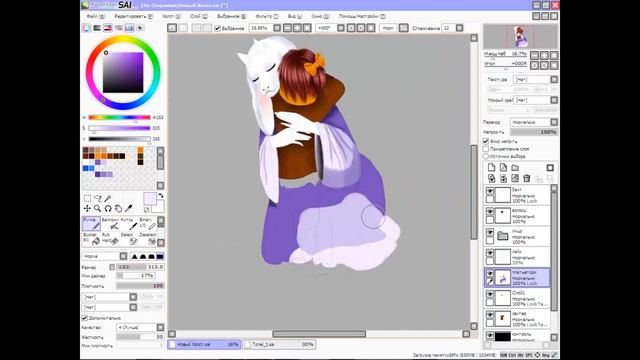Select the lasso selection tool
Image resolution: width=640 pixels, height=360 pixels.
pos(98,198)
